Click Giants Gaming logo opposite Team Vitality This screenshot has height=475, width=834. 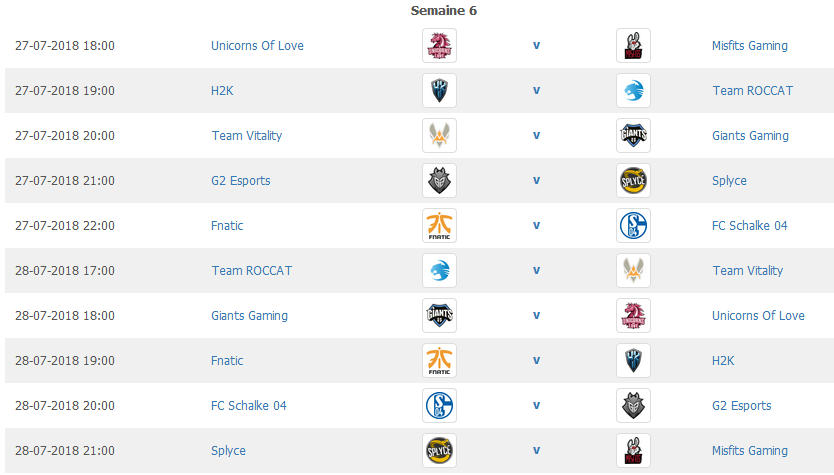coord(633,136)
